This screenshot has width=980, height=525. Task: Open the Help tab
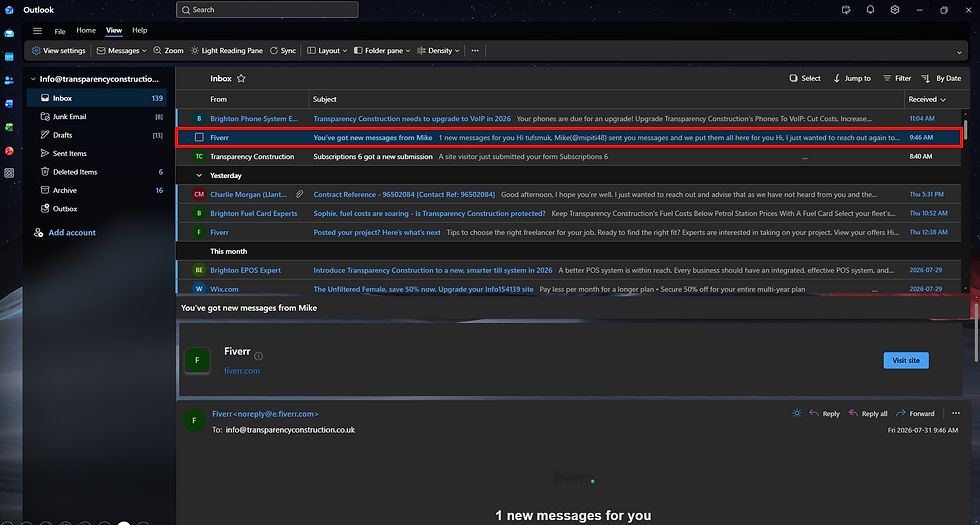coord(140,30)
